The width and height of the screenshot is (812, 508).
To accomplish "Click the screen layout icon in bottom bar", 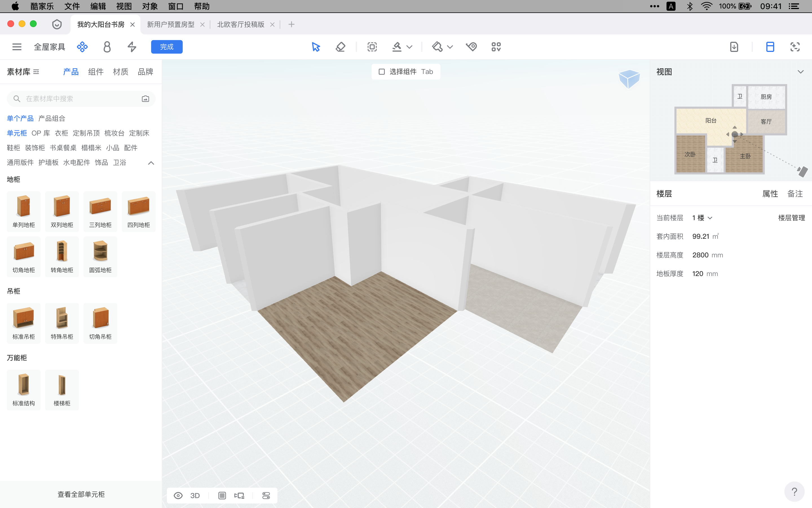I will click(239, 496).
